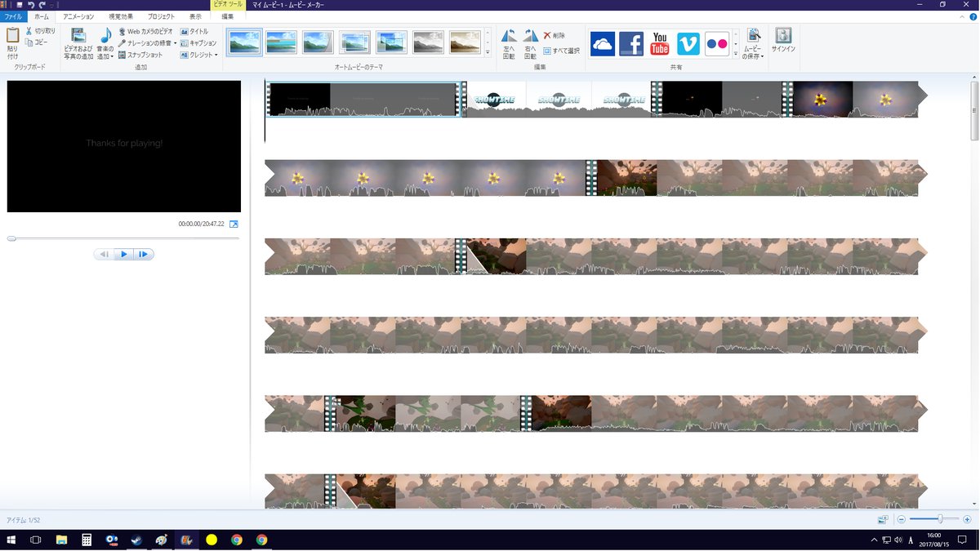The image size is (980, 551).
Task: Click the Credits (クレジット) icon
Action: click(185, 55)
